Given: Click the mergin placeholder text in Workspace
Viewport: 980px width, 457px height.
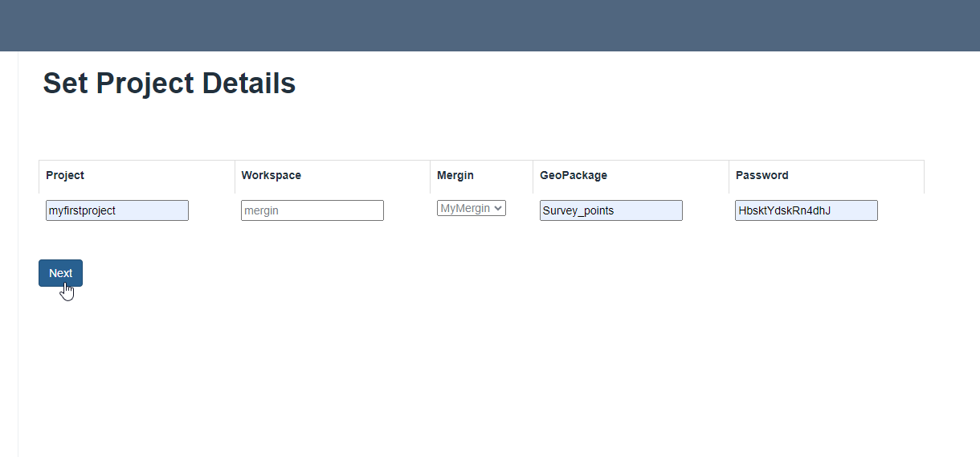Looking at the screenshot, I should pos(262,210).
